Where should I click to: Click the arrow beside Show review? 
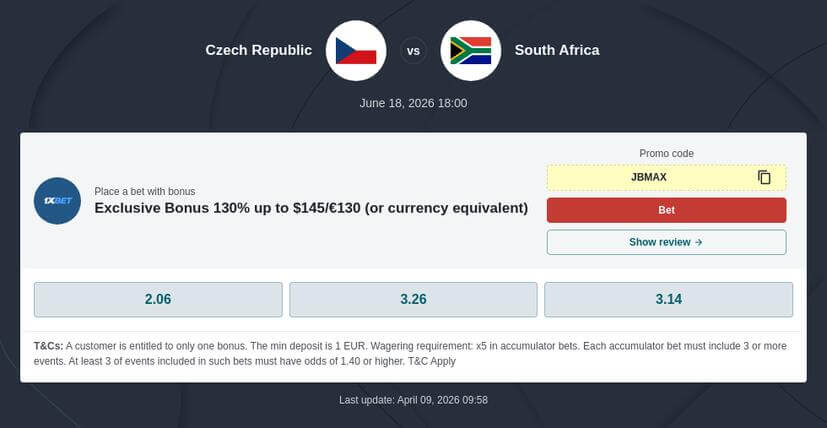point(699,242)
